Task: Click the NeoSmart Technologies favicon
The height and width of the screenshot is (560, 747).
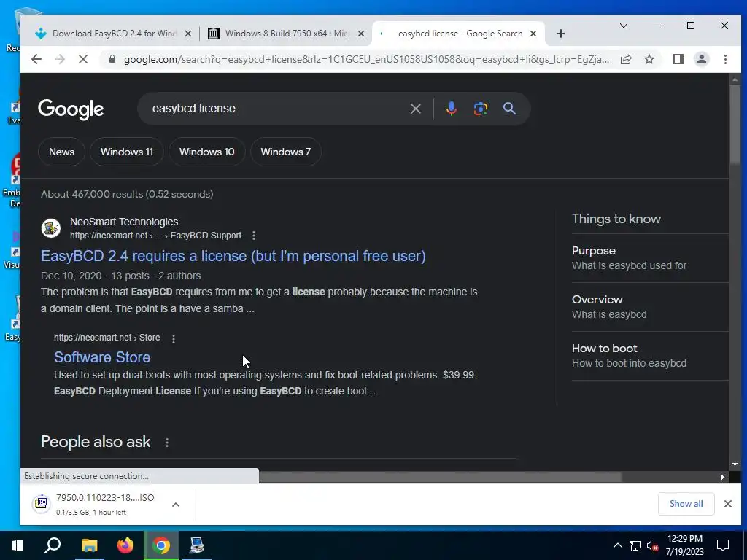Action: (51, 228)
